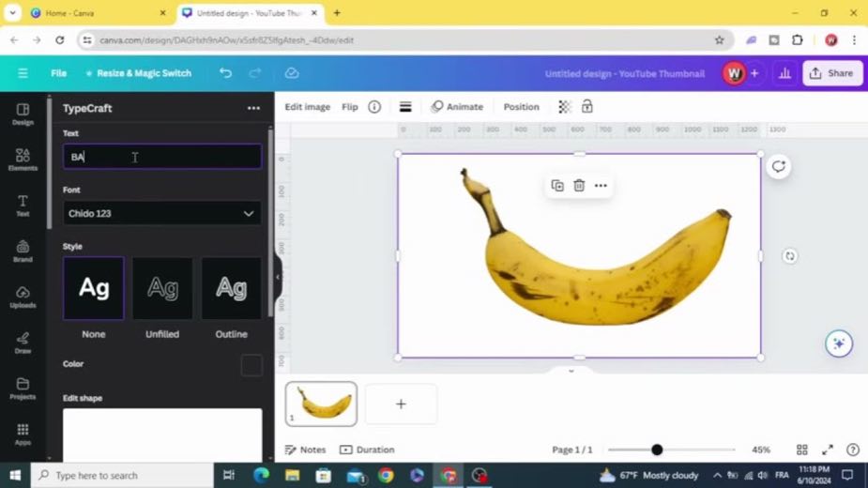Click the comment refresh icon beside canvas
The width and height of the screenshot is (868, 488).
[x=778, y=166]
